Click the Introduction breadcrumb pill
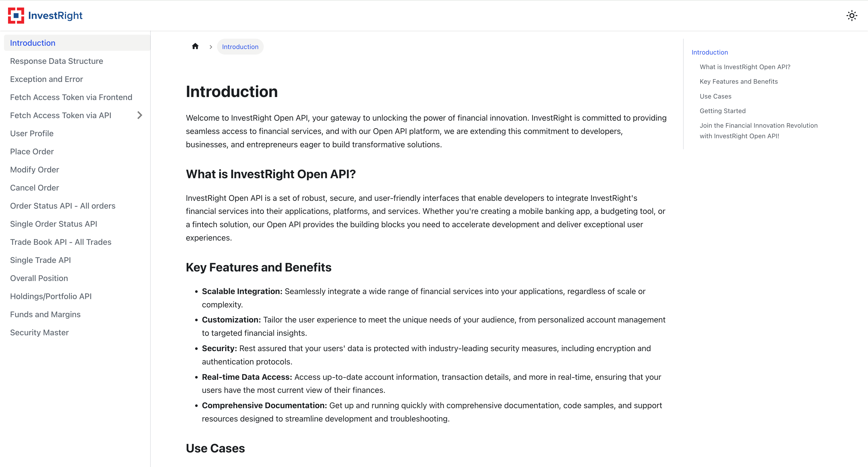Image resolution: width=868 pixels, height=467 pixels. click(240, 47)
